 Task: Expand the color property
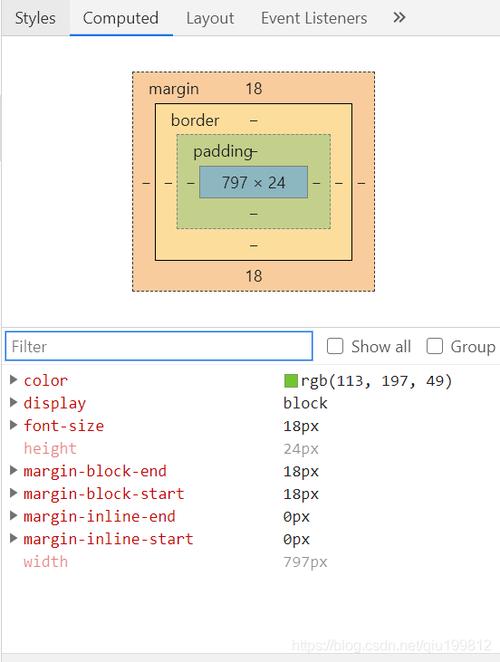click(x=14, y=380)
